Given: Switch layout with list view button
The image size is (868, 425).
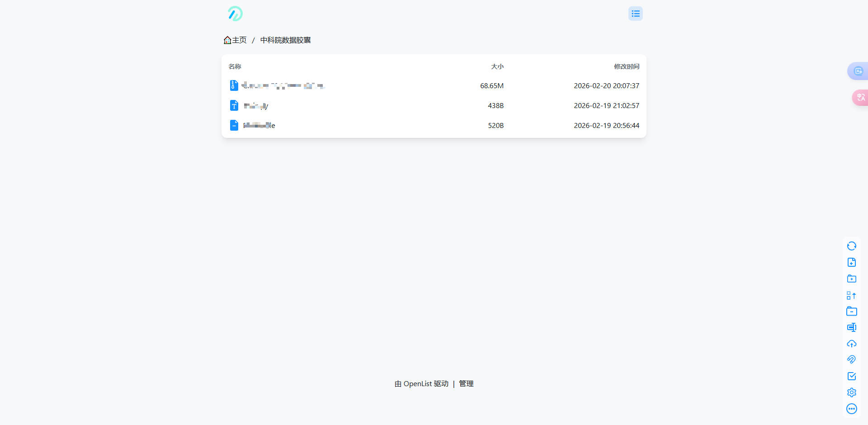Looking at the screenshot, I should (x=635, y=14).
